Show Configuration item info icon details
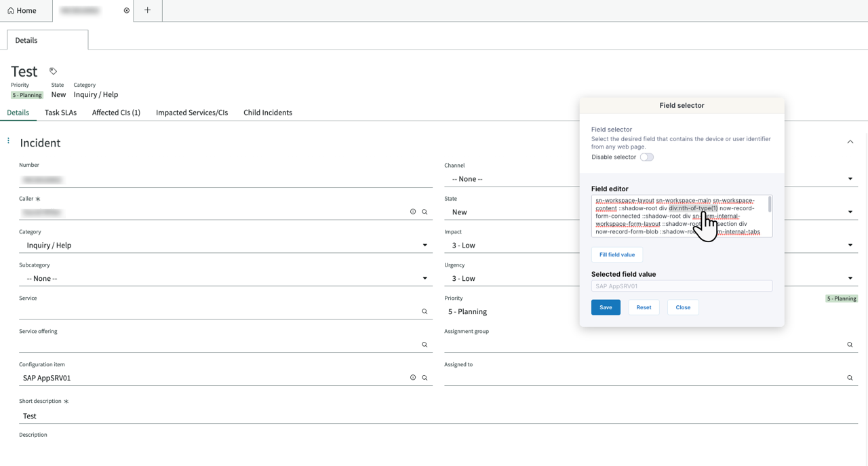Screen dimensions: 868x466 (x=413, y=378)
